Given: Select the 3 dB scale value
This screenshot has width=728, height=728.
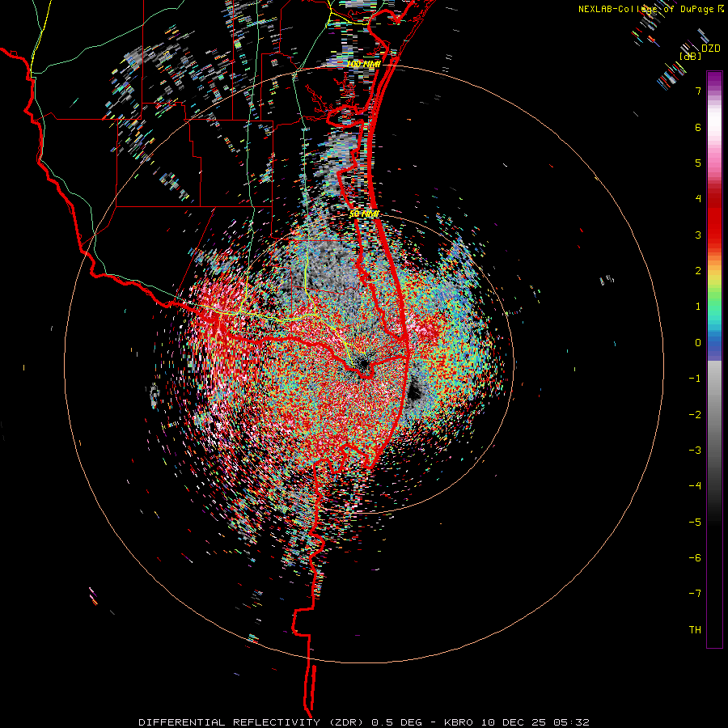Looking at the screenshot, I should (698, 235).
